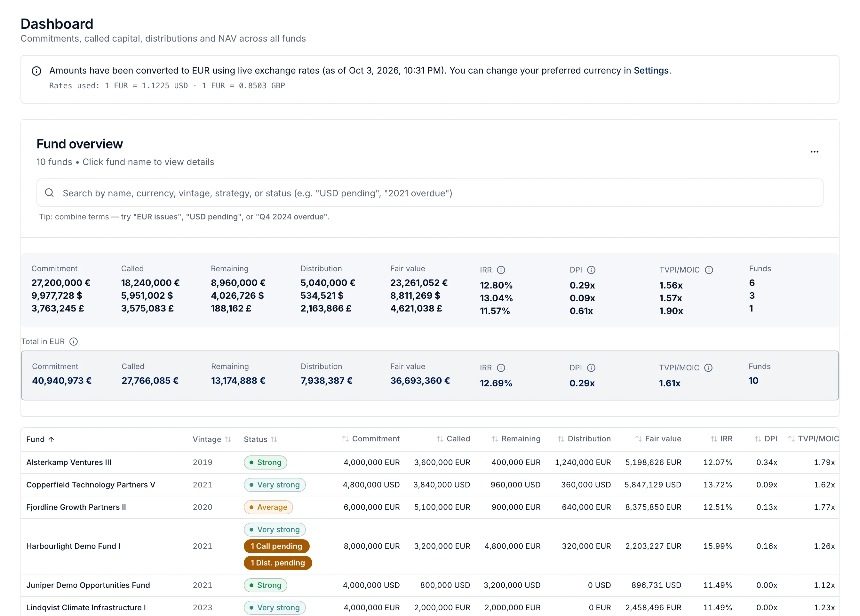Viewport: 860px width, 616px height.
Task: Sort table by Vintage column
Action: (x=211, y=439)
